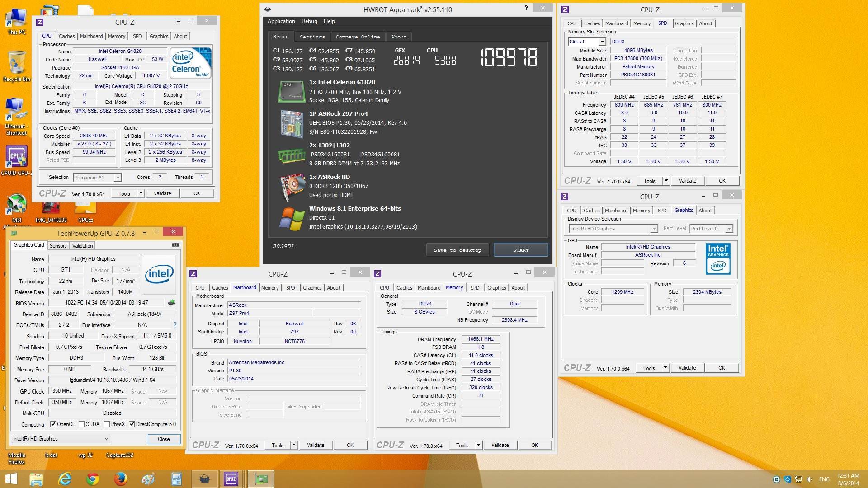Launch Firefox from taskbar

pos(120,479)
